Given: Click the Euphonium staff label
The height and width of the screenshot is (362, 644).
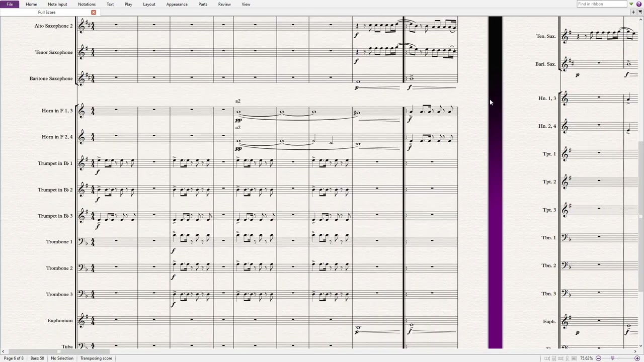Looking at the screenshot, I should [x=60, y=321].
